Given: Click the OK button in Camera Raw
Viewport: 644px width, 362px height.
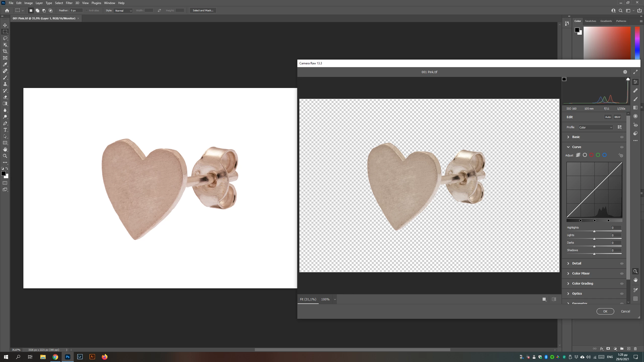Looking at the screenshot, I should pos(605,311).
